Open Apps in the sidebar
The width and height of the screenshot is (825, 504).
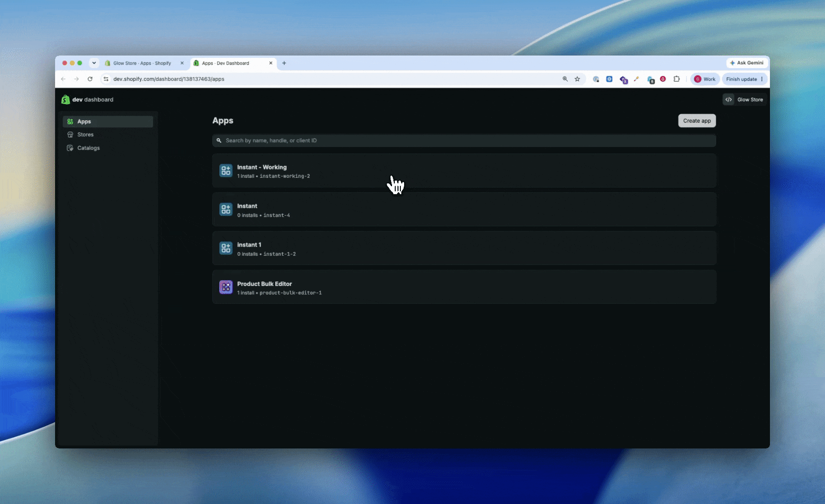(x=108, y=122)
